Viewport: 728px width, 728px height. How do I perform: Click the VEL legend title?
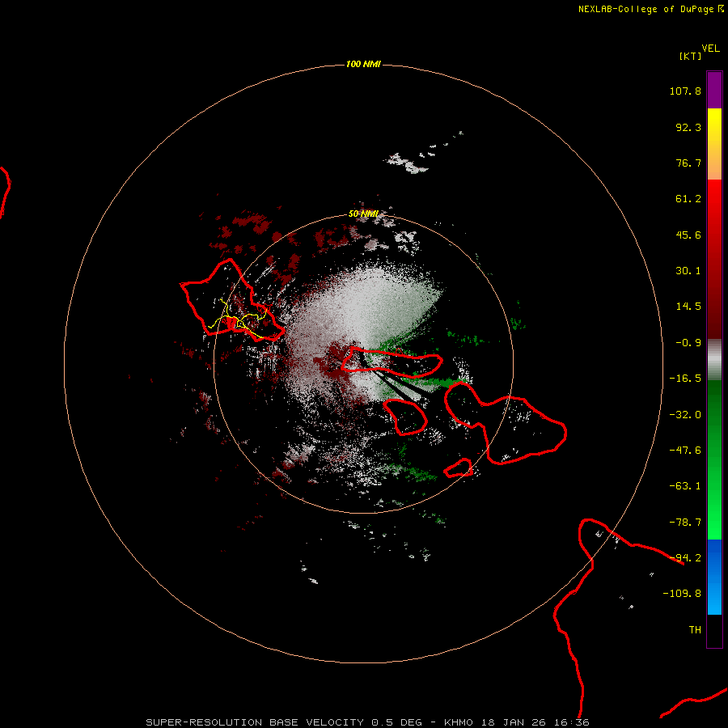tap(710, 49)
